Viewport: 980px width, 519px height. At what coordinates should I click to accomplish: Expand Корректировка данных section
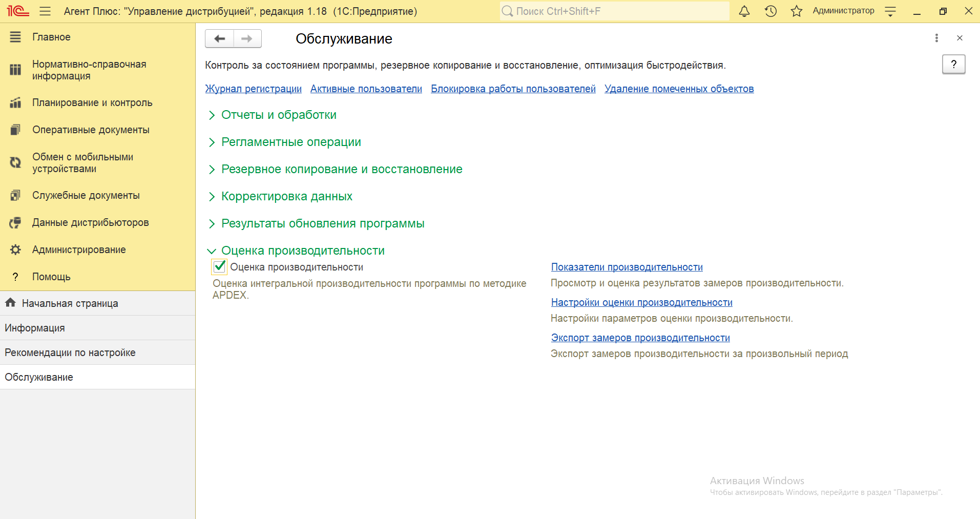[286, 196]
